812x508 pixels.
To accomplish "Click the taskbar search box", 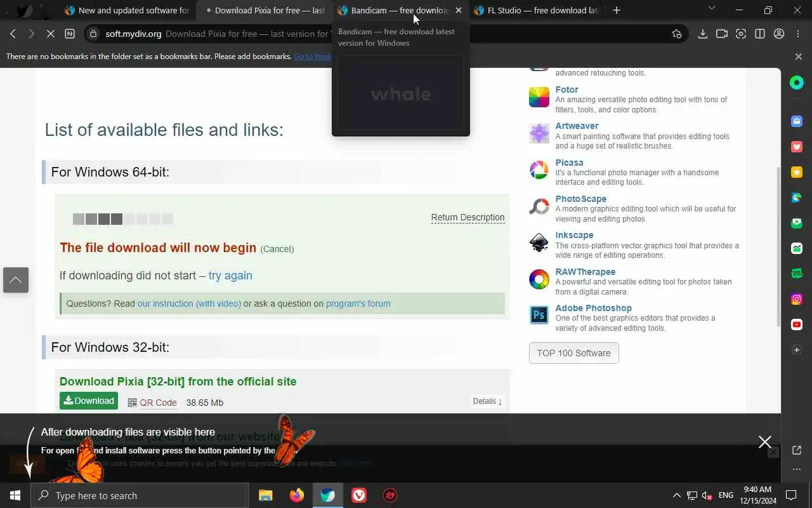I will pyautogui.click(x=140, y=495).
